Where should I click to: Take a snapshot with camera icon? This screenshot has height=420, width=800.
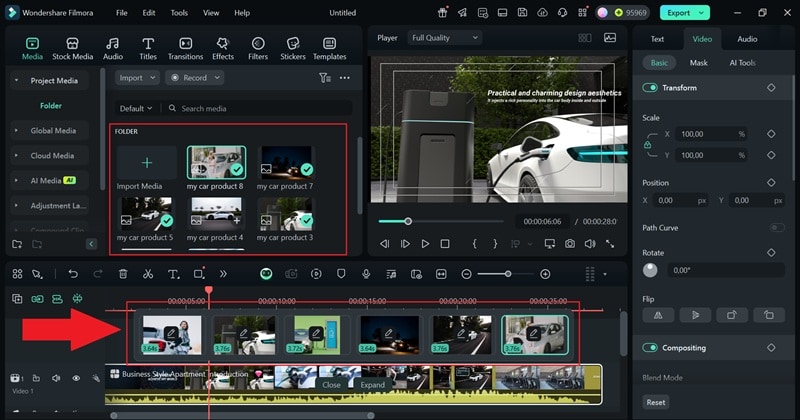tap(569, 243)
